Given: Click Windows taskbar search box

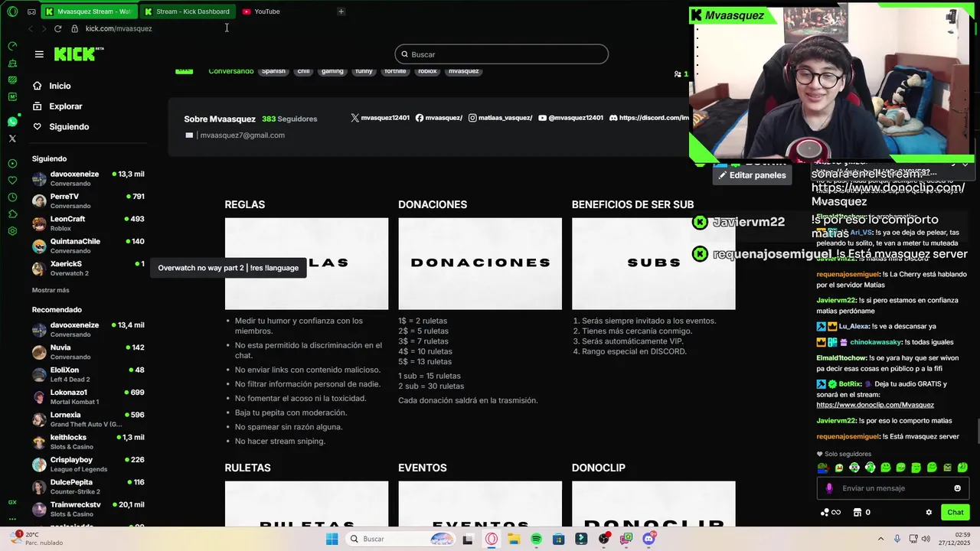Looking at the screenshot, I should tap(400, 539).
